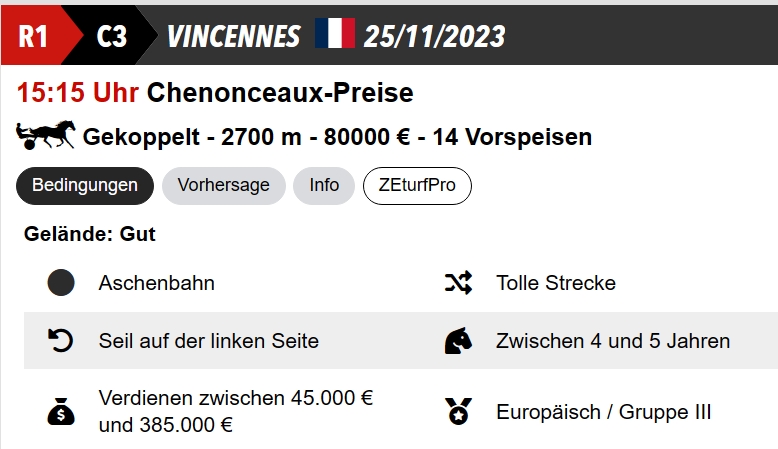Click the French flag icon

pyautogui.click(x=335, y=33)
